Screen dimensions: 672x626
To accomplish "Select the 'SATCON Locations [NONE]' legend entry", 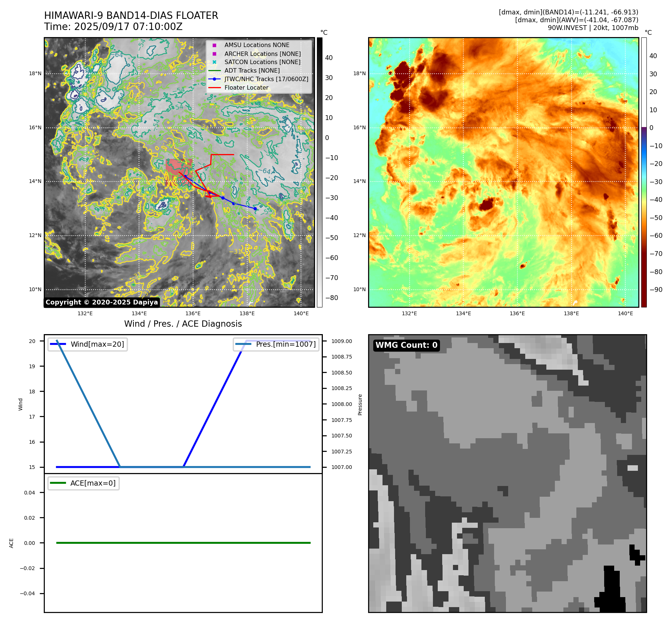I will [x=262, y=62].
